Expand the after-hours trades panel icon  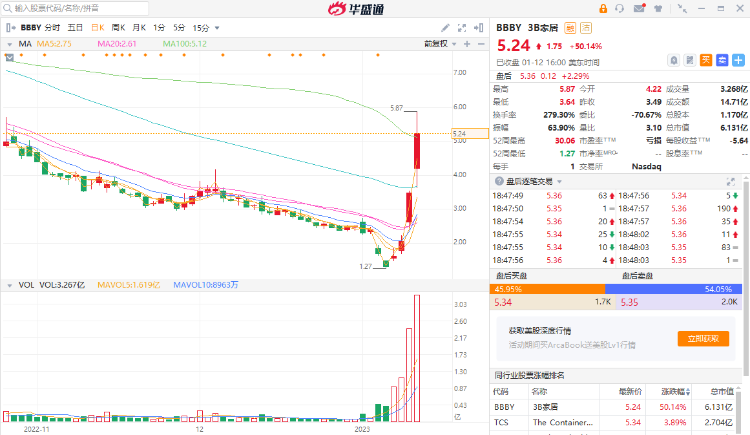click(x=730, y=181)
